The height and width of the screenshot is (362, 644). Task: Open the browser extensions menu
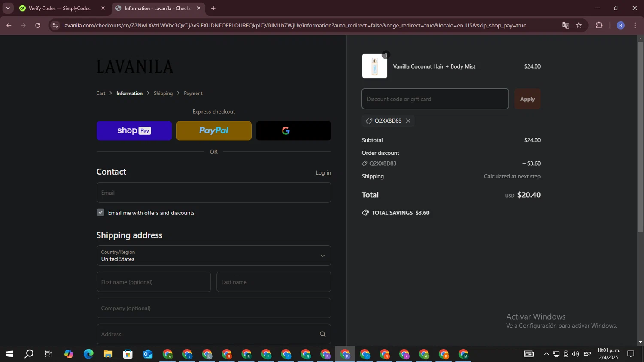[599, 25]
